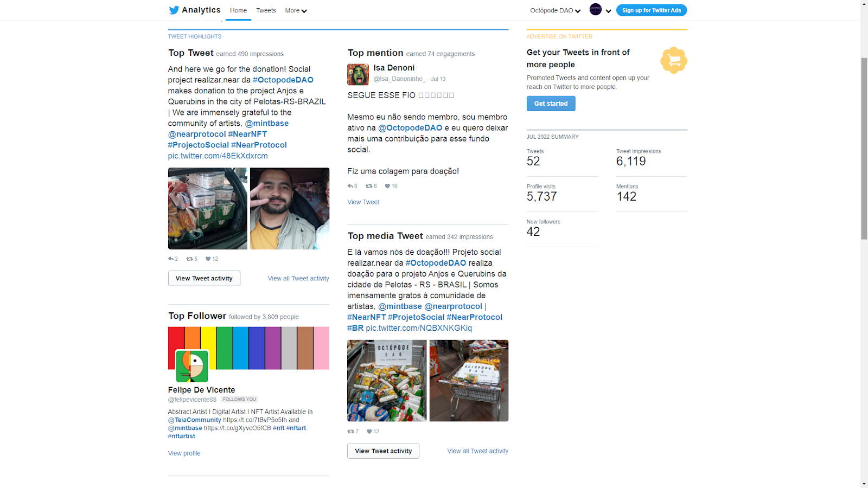868x488 pixels.
Task: Click retweet icon on Top media Tweet
Action: coord(350,432)
